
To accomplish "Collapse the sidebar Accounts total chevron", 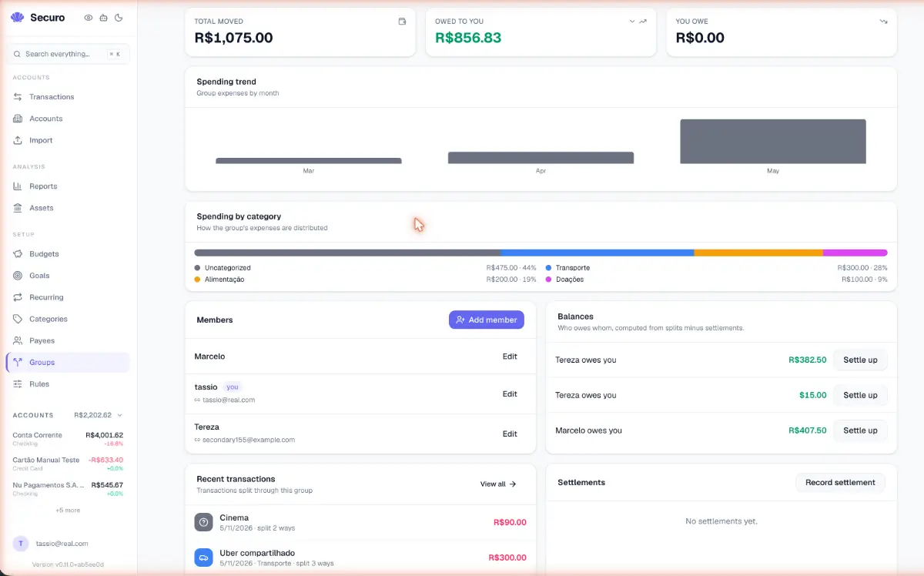I will pyautogui.click(x=119, y=415).
